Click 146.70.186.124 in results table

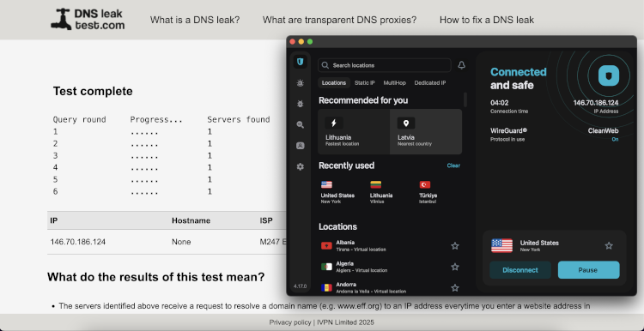click(77, 242)
